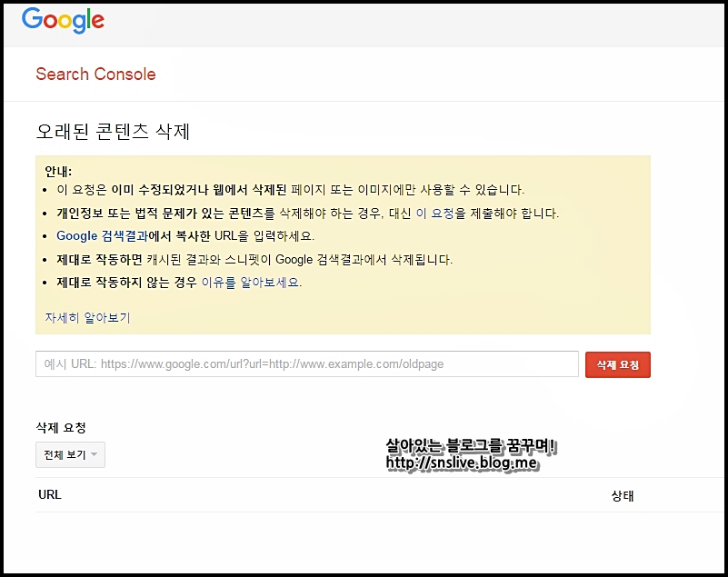Screen dimensions: 728x577
Task: Click the '삭제 요청' section heading
Action: (x=61, y=428)
